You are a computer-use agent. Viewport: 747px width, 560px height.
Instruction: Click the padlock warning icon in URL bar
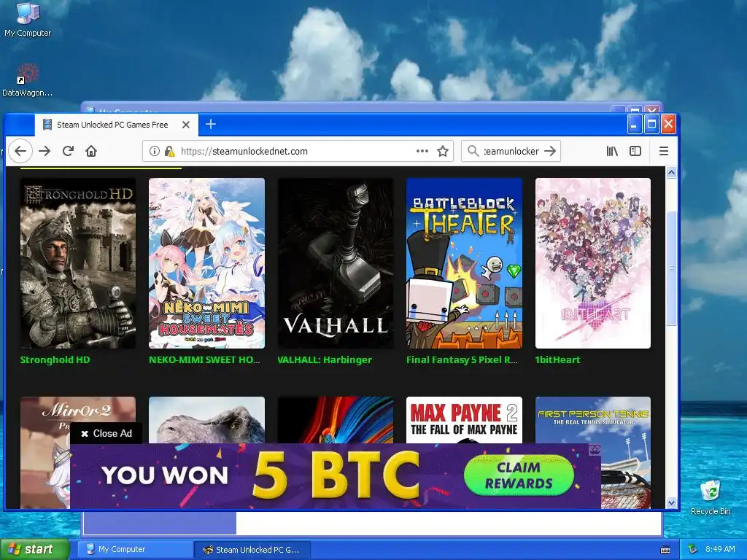click(169, 152)
